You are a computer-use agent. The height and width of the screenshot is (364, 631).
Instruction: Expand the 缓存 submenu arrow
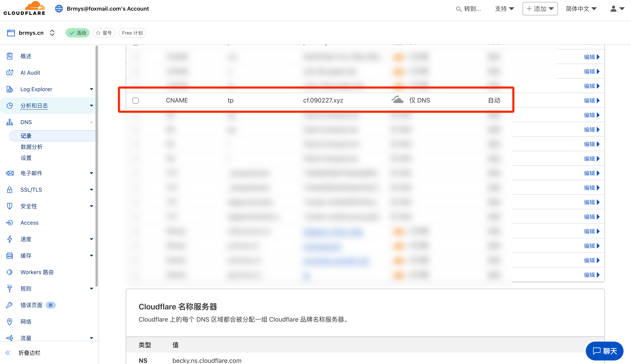(92, 255)
